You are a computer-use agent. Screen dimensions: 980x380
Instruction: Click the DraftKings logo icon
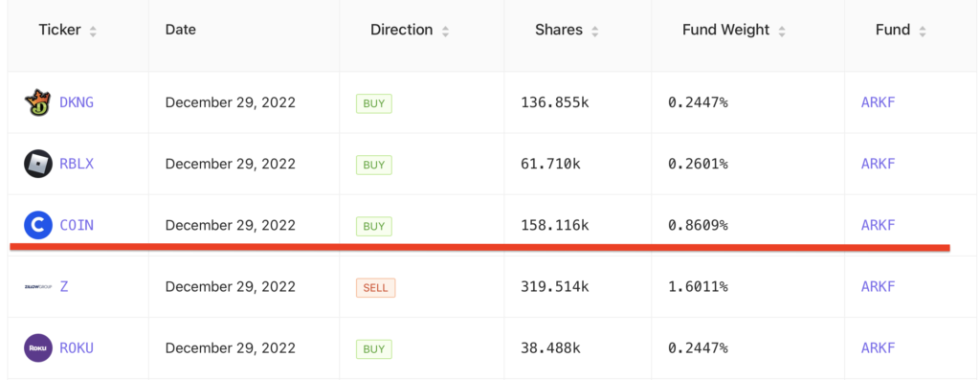tap(38, 102)
